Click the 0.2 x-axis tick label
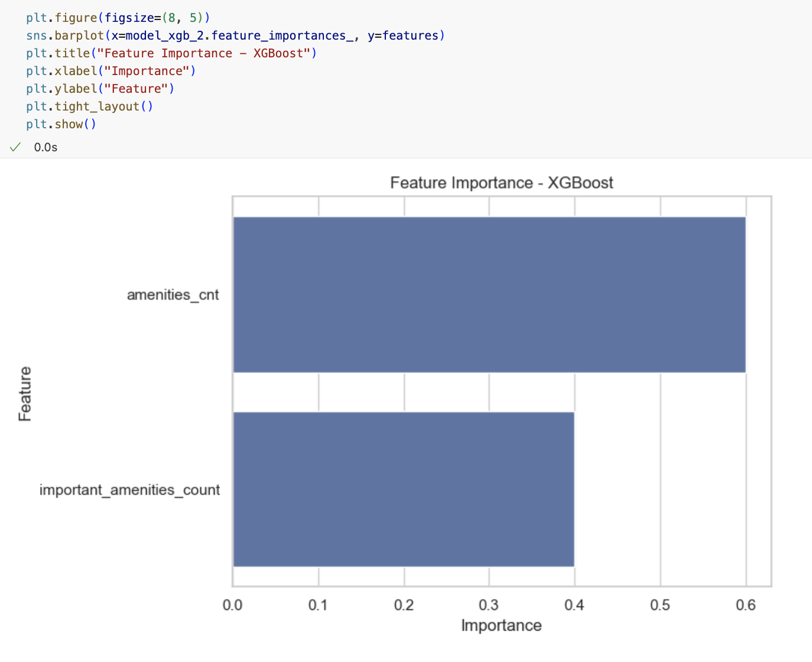 tap(404, 605)
